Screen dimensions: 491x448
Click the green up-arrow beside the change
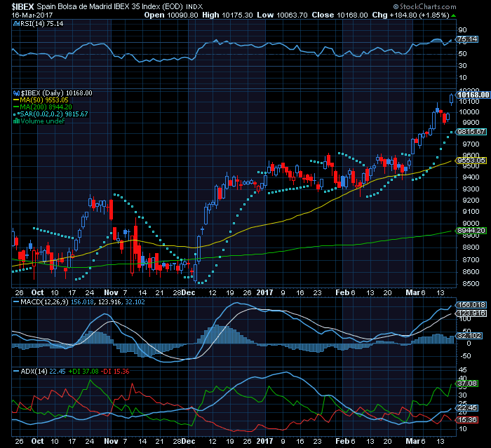pyautogui.click(x=454, y=15)
